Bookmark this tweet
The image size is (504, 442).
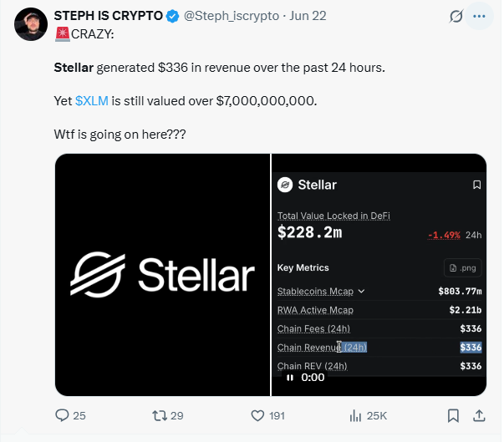coord(453,415)
